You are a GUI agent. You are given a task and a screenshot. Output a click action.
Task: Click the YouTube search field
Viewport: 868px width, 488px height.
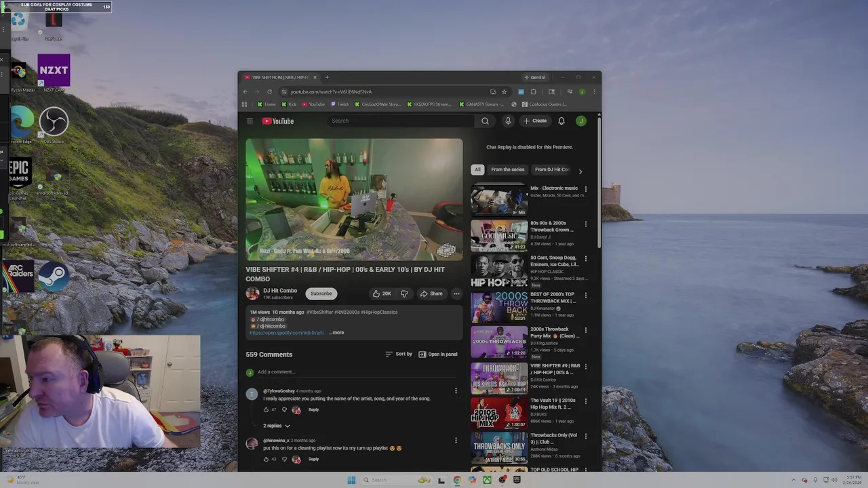(x=401, y=121)
